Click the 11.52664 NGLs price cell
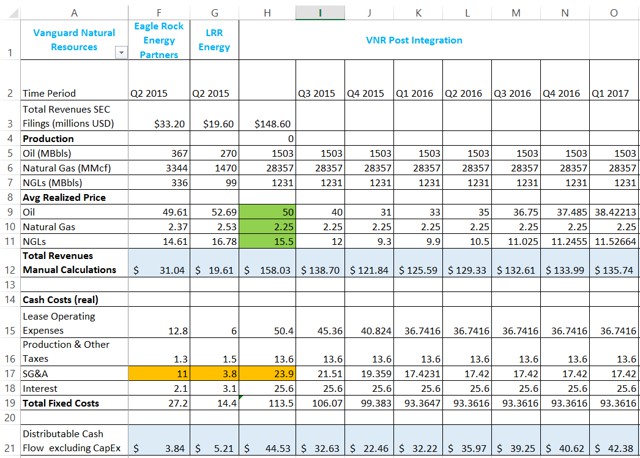The height and width of the screenshot is (458, 640). (x=614, y=241)
